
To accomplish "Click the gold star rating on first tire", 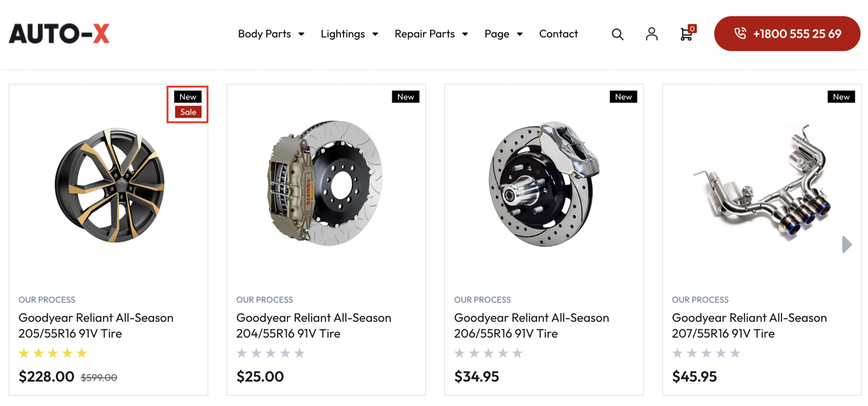I will [x=53, y=353].
